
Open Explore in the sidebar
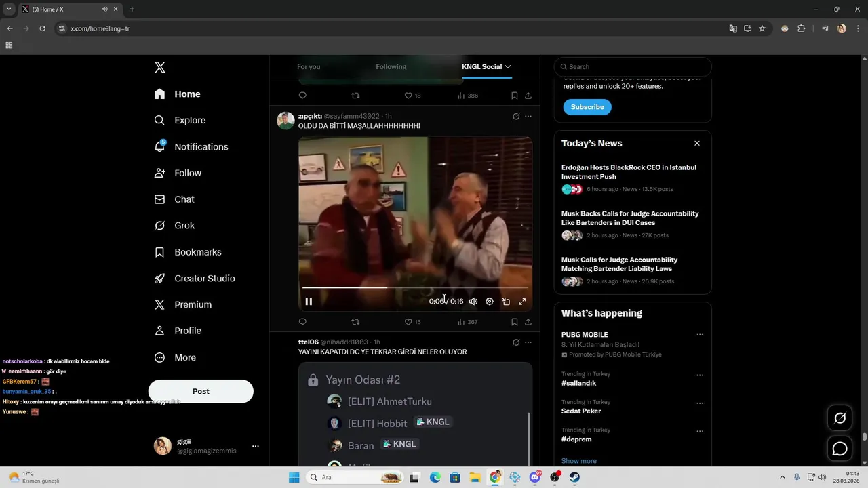click(x=180, y=120)
